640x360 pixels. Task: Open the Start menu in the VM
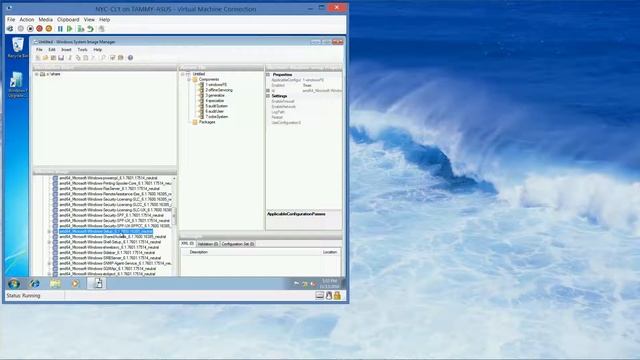13,284
